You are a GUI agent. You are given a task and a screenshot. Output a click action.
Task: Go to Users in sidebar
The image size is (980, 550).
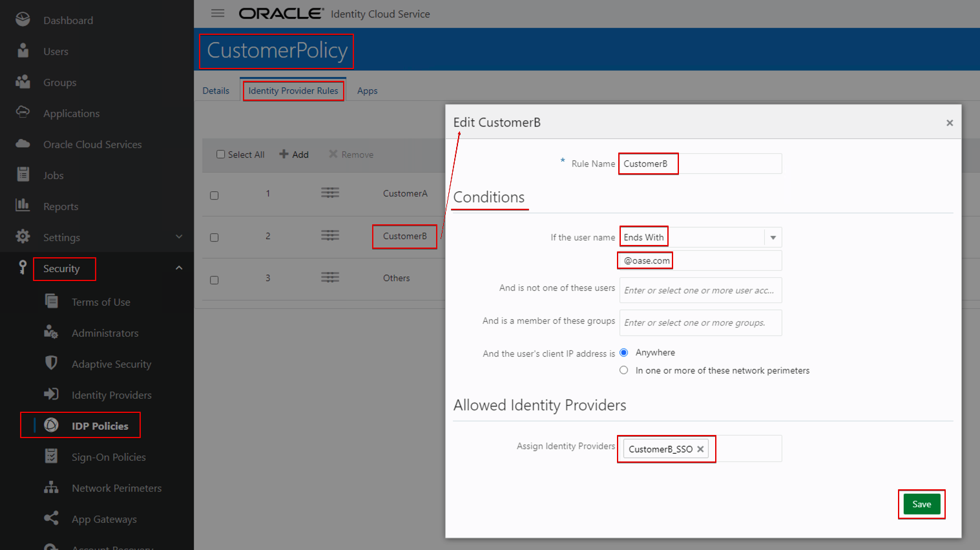[56, 51]
